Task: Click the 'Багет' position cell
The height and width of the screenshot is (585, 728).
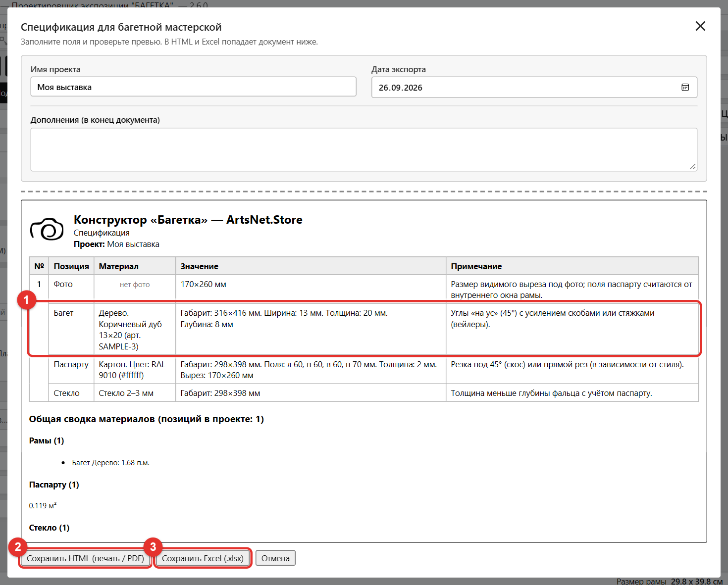Action: coord(71,329)
